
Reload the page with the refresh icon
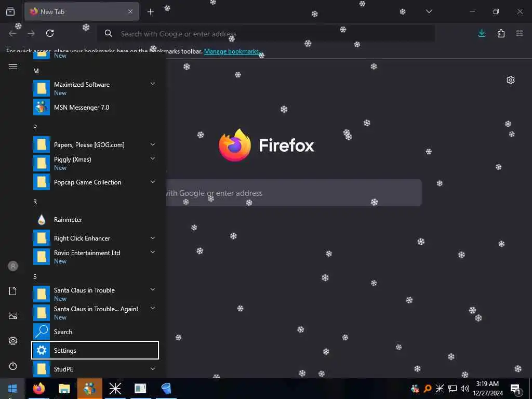[x=50, y=33]
